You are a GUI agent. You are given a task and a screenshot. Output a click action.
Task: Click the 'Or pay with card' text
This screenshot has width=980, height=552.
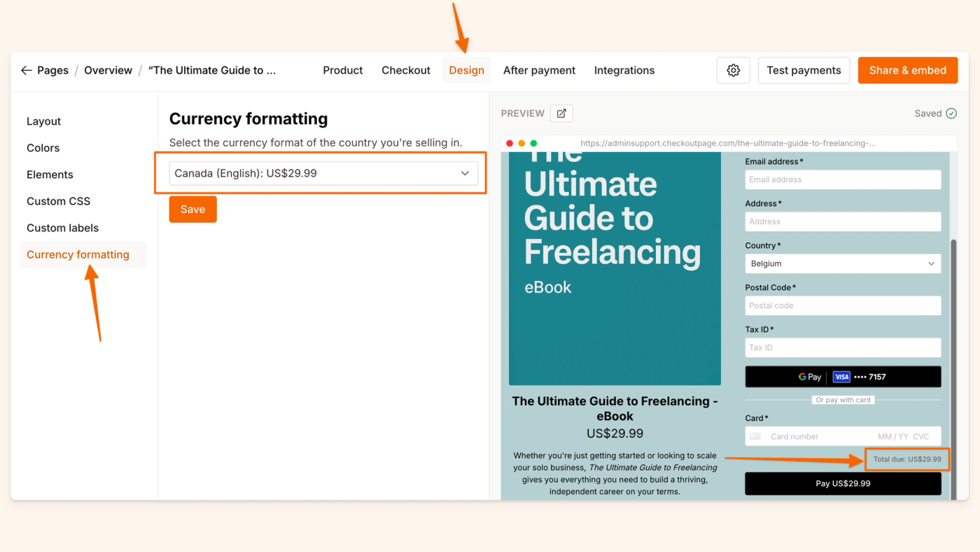click(843, 400)
